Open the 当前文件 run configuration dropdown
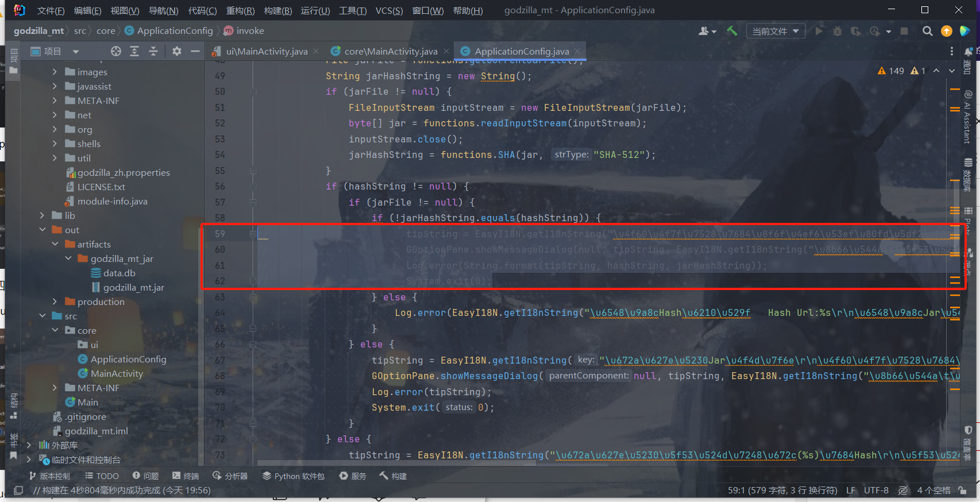 tap(775, 31)
